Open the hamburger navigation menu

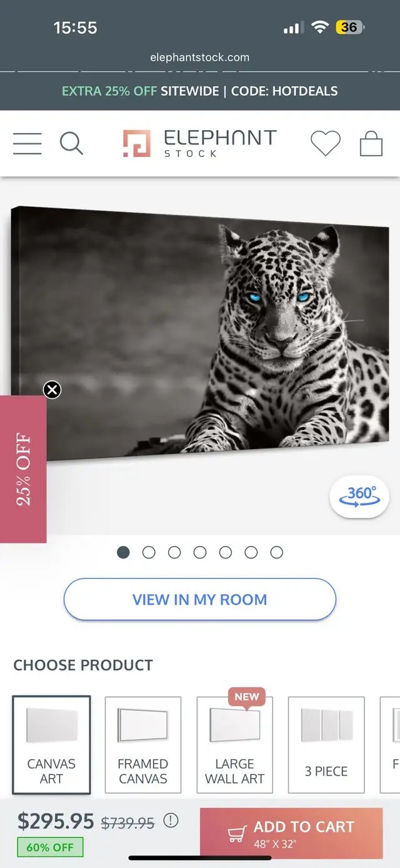pyautogui.click(x=27, y=144)
